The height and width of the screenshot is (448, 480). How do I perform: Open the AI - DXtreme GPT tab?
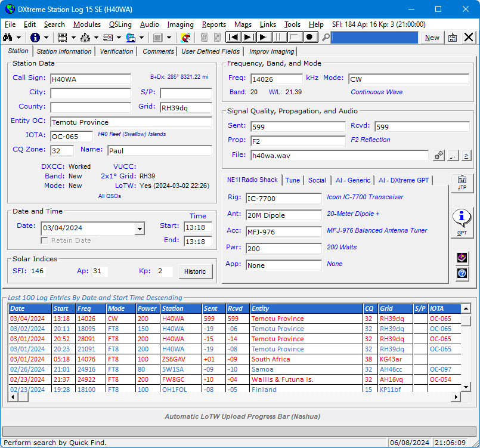(x=404, y=180)
